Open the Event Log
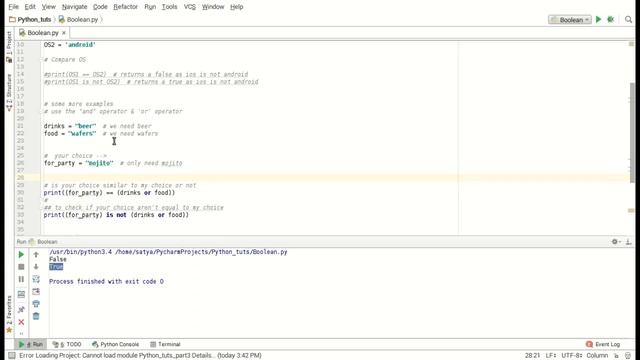Viewport: 640px width, 360px height. 603,344
